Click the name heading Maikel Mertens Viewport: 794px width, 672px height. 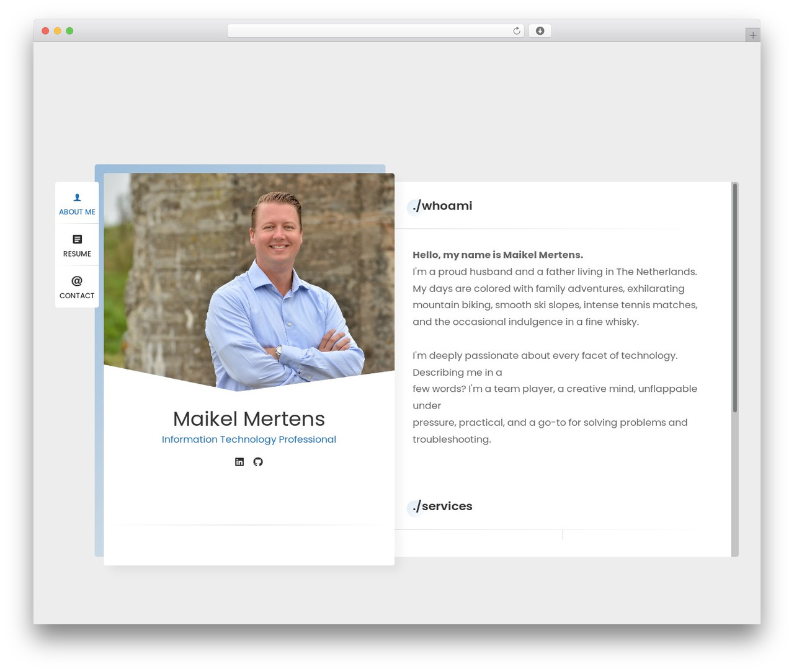tap(249, 419)
